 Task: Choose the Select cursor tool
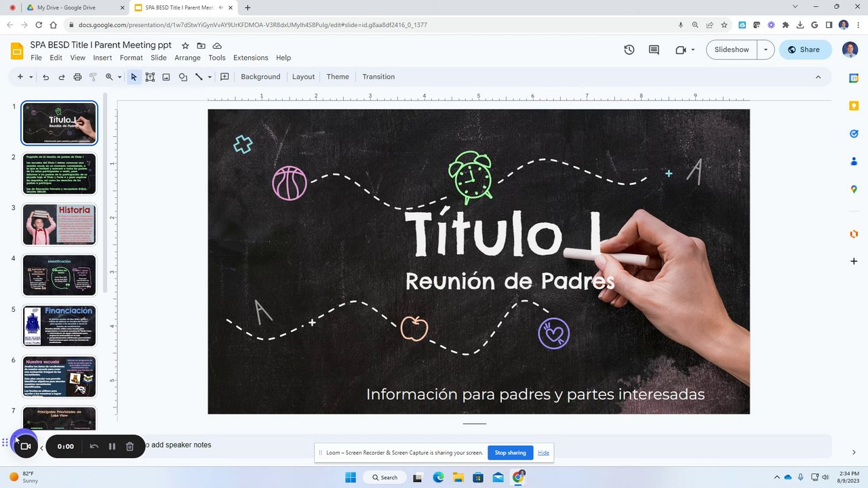(134, 77)
